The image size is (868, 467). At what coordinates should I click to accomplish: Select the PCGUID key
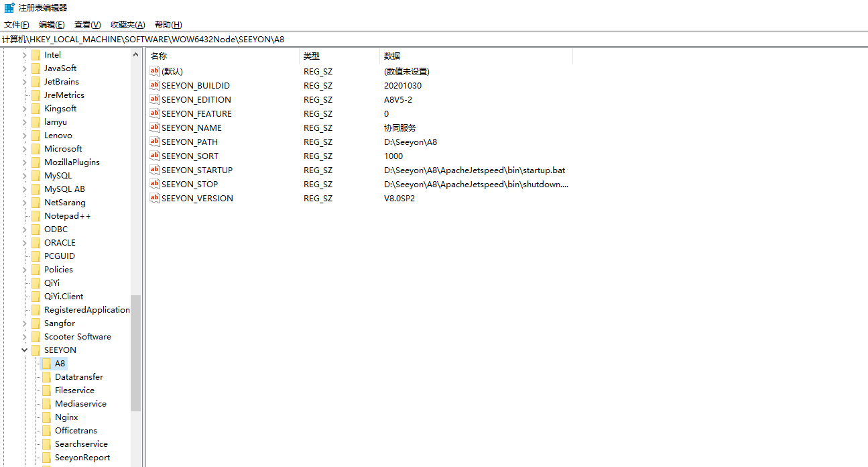click(x=60, y=256)
